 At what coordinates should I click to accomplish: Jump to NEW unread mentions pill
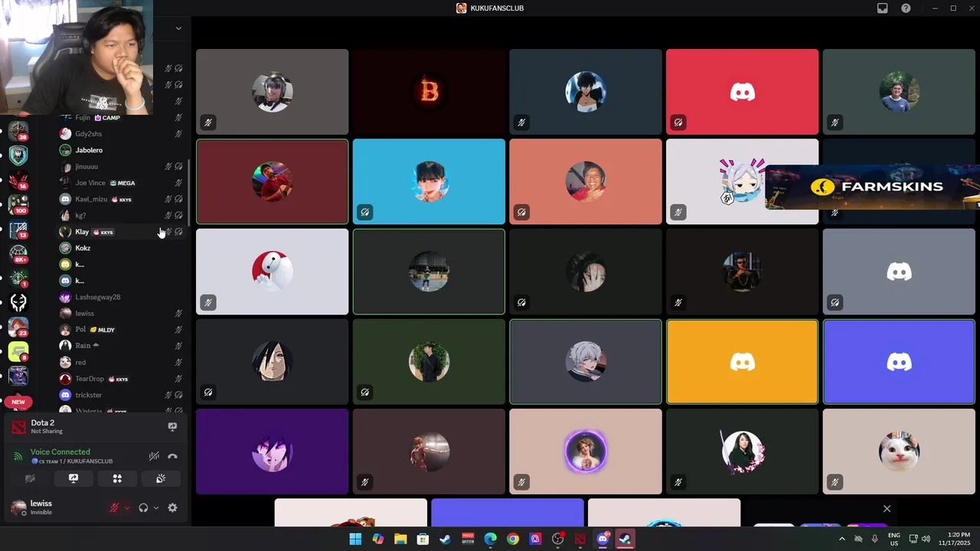[18, 402]
